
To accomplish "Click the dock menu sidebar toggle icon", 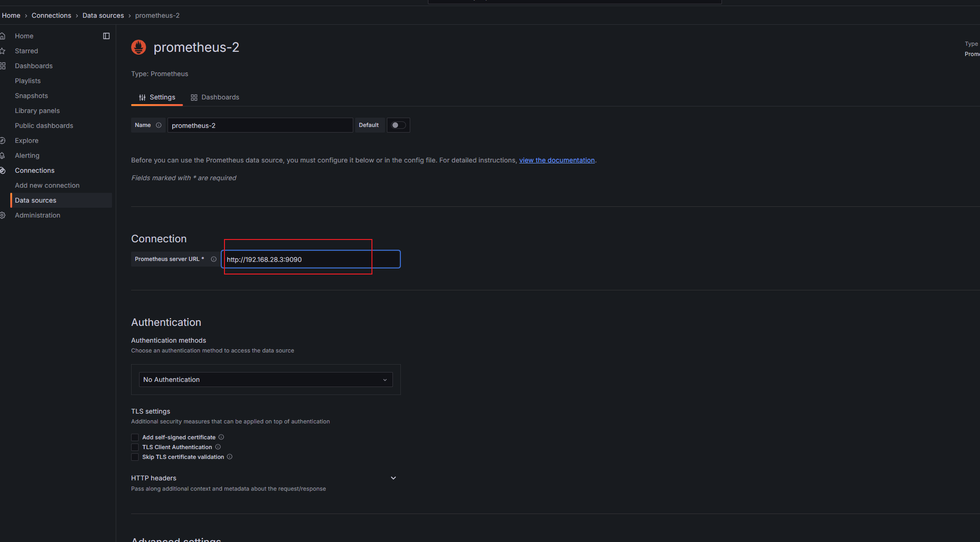I will [x=106, y=36].
